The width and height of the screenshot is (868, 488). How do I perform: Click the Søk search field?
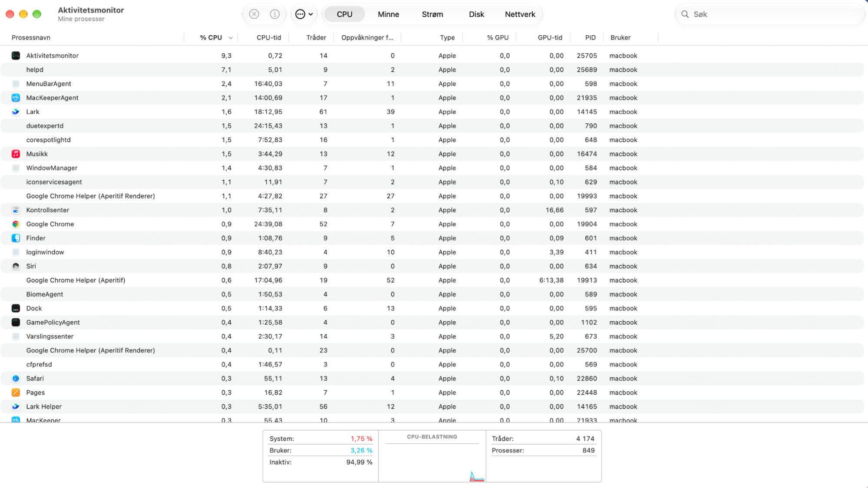(769, 14)
